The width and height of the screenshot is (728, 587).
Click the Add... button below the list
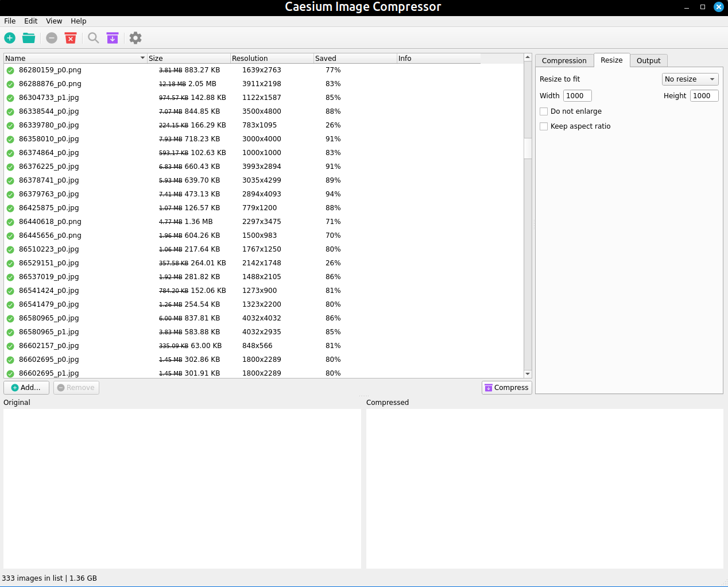click(26, 388)
